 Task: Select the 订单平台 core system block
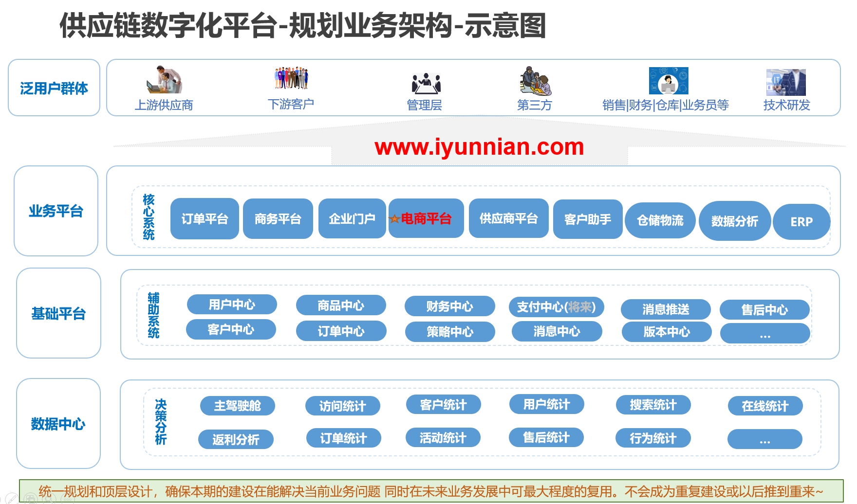click(x=205, y=219)
